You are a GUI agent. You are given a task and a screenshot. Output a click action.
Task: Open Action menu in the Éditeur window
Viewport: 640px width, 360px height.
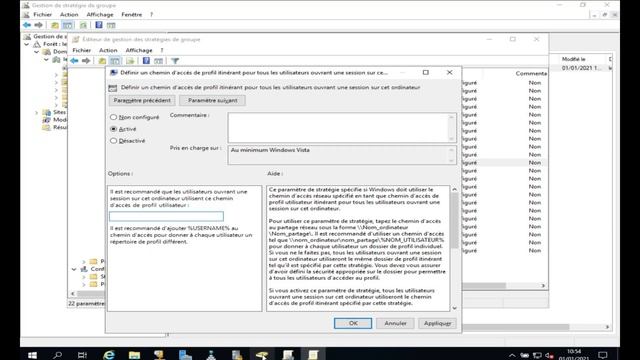coord(108,50)
